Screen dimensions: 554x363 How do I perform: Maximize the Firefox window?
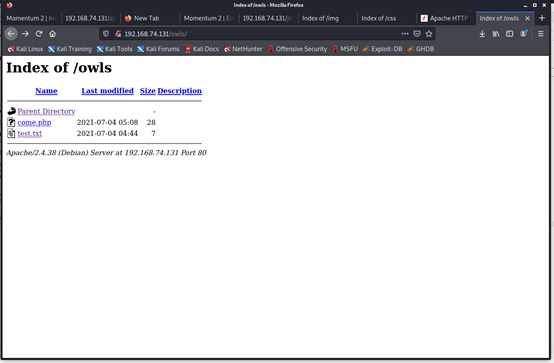[x=535, y=5]
